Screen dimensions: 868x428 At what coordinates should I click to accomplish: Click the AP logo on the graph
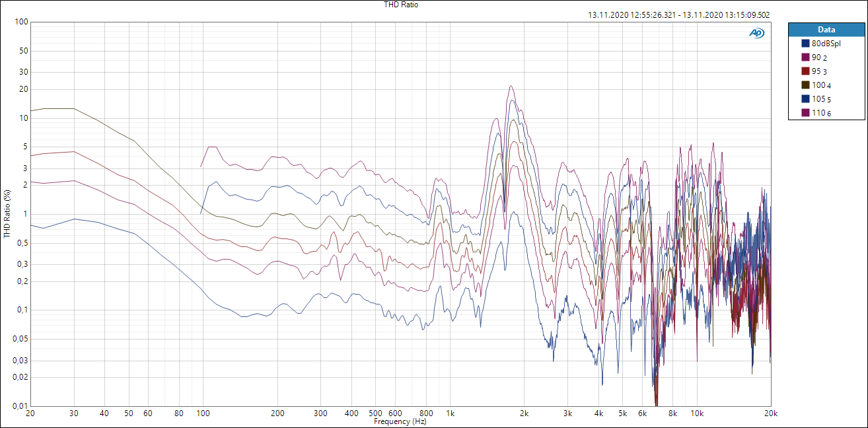click(756, 33)
